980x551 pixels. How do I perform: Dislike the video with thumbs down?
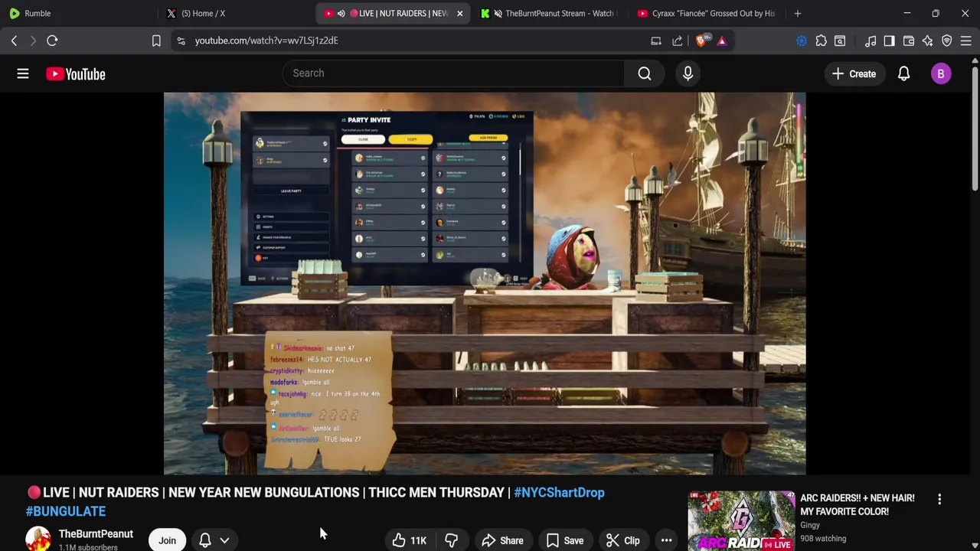tap(451, 540)
